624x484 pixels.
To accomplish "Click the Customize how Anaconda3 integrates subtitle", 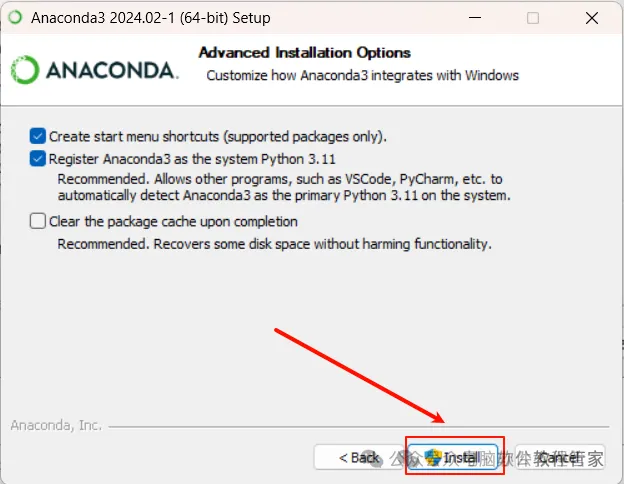I will 363,75.
